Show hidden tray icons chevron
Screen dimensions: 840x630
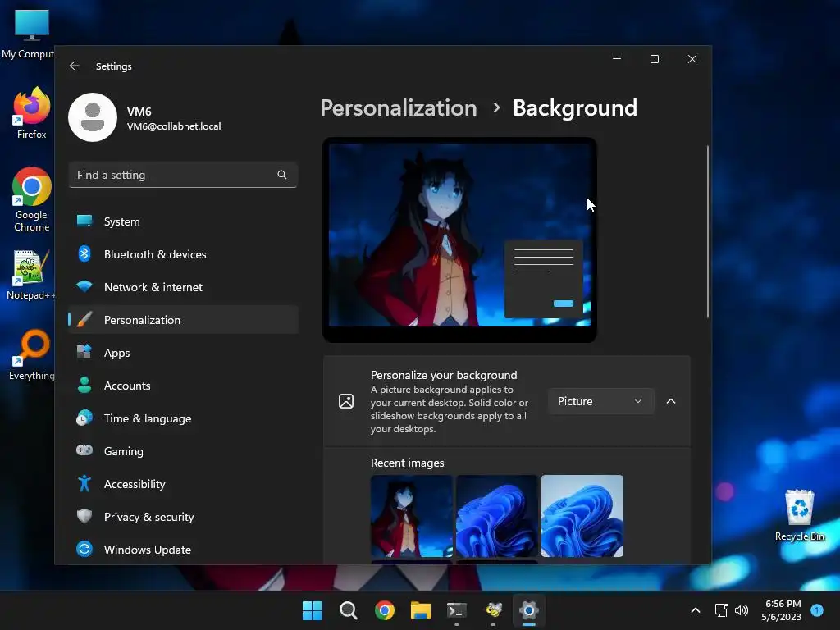[696, 610]
